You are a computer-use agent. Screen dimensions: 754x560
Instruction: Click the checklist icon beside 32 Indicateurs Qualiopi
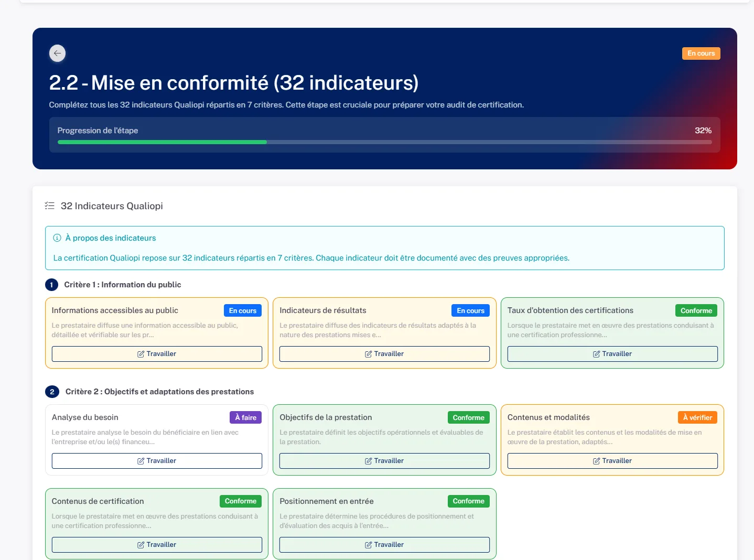(50, 206)
